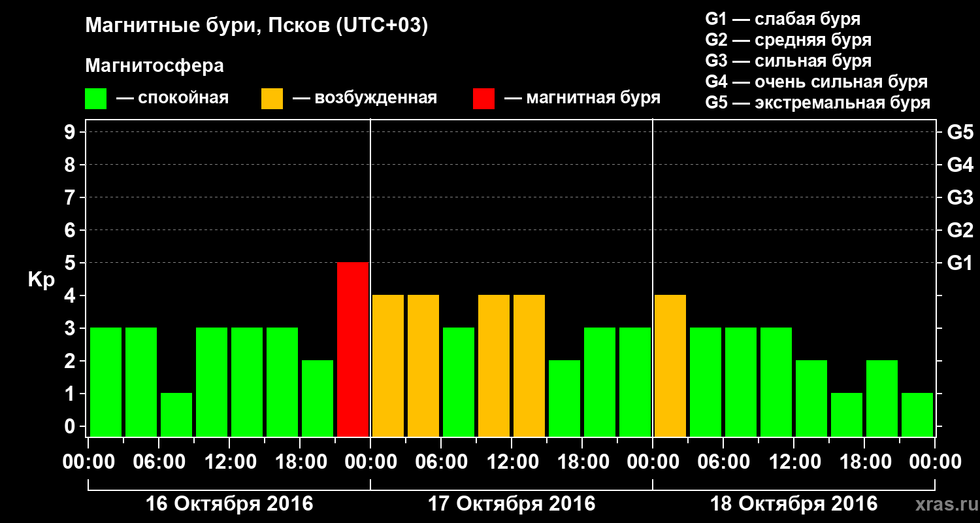The height and width of the screenshot is (523, 980).
Task: Click the green 'спокойная' legend swatch
Action: pos(96,99)
